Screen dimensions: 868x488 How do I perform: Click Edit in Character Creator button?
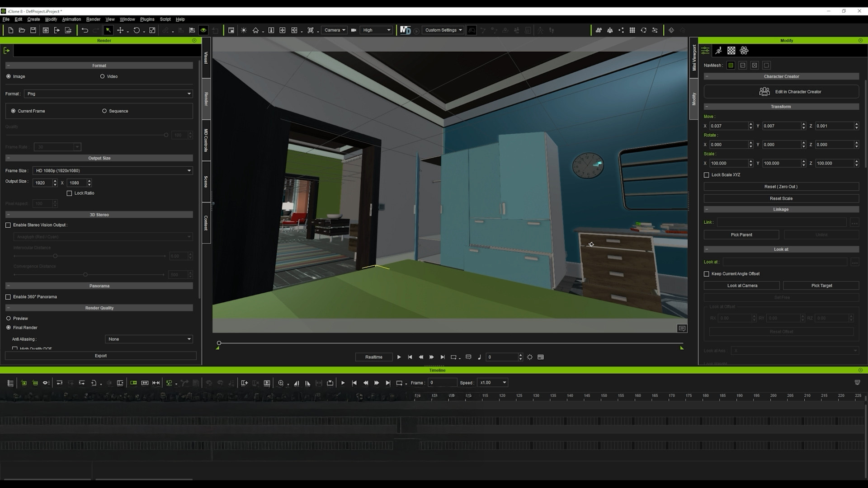[781, 92]
